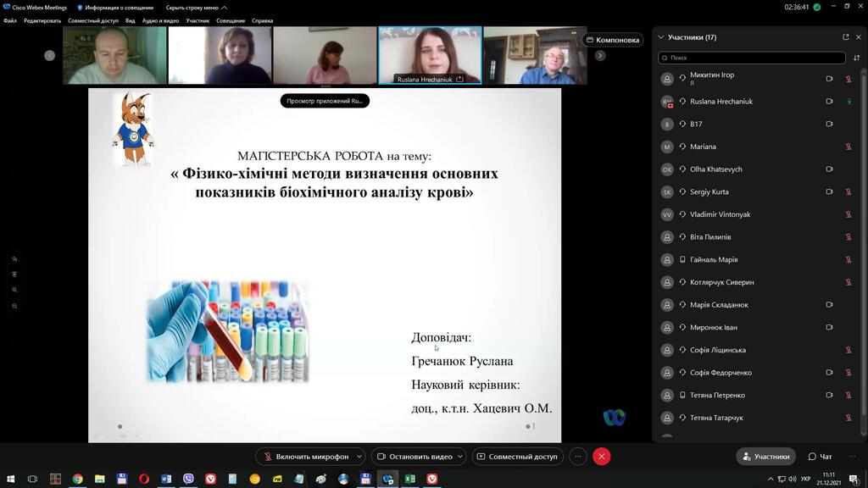This screenshot has width=868, height=488.
Task: Open the Компоновка layout menu
Action: pyautogui.click(x=612, y=40)
